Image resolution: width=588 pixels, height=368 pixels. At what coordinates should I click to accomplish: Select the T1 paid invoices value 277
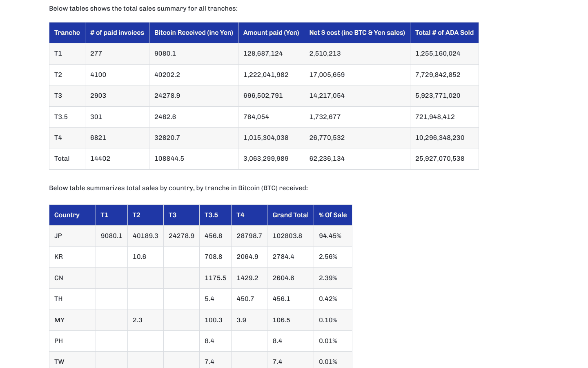click(96, 54)
